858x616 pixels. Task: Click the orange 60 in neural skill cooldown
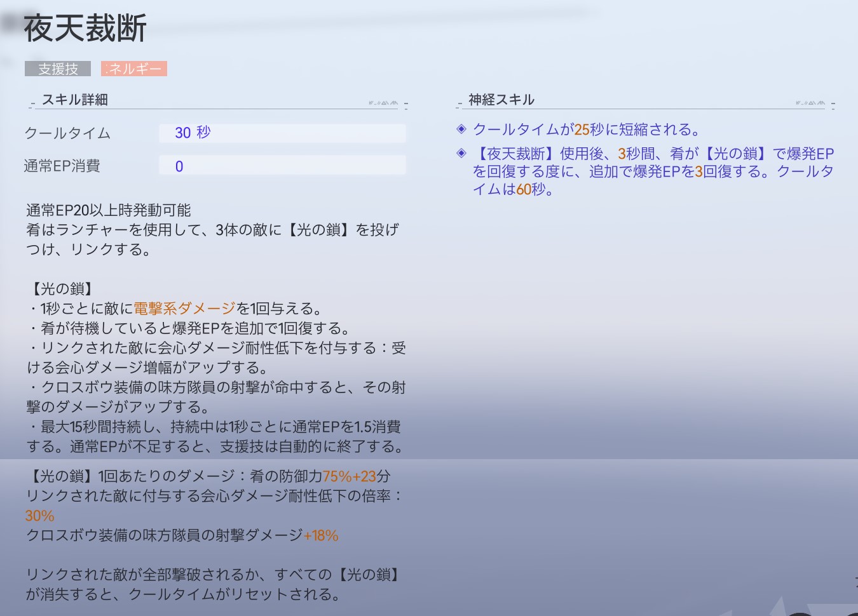pyautogui.click(x=524, y=189)
